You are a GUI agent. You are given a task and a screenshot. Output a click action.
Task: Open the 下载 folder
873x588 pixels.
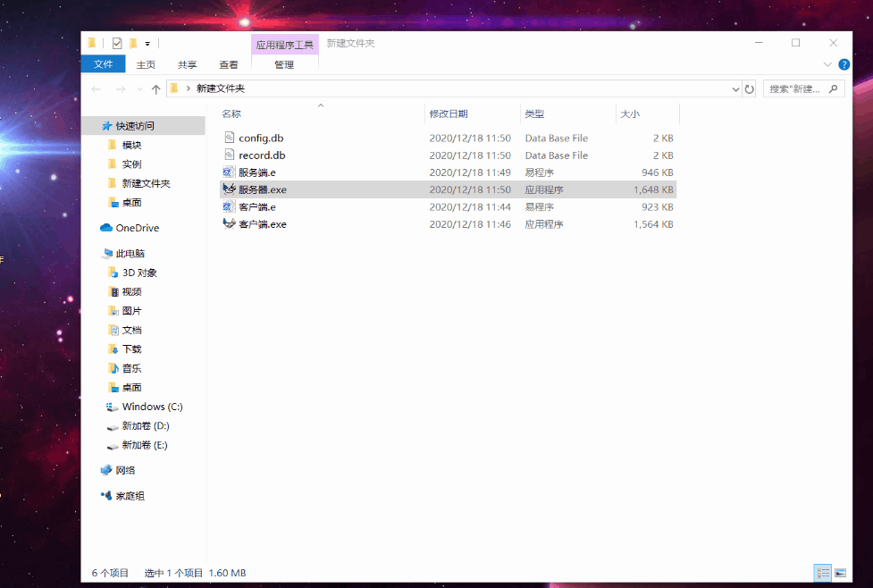[x=132, y=349]
